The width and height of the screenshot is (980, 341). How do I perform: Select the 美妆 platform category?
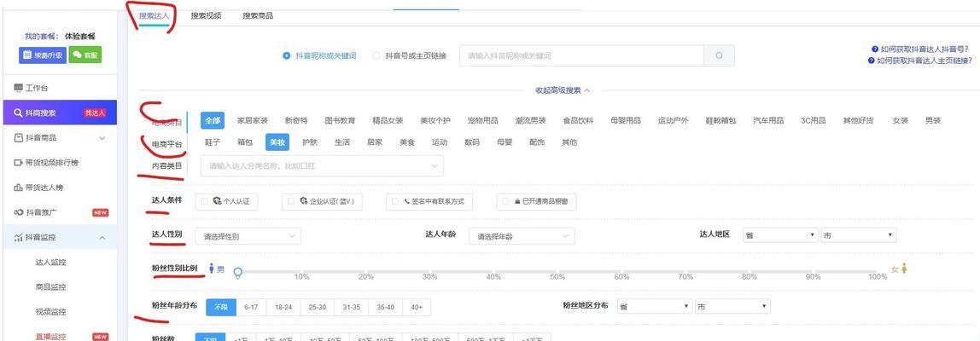[x=277, y=142]
